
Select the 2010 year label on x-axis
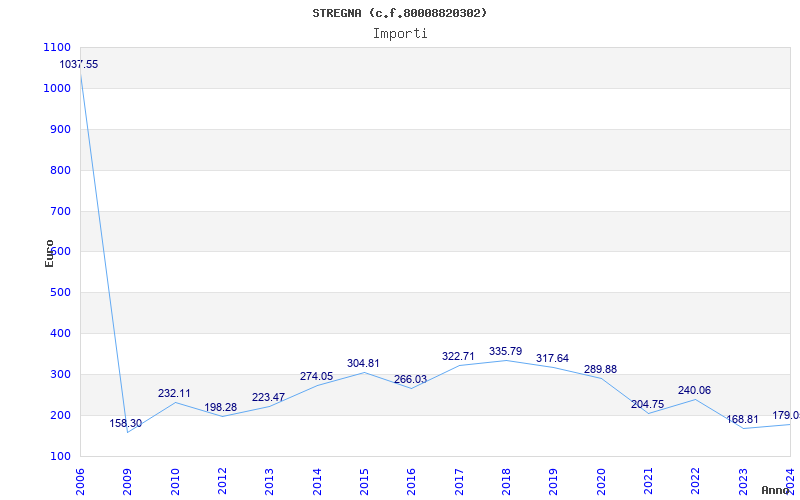click(175, 482)
